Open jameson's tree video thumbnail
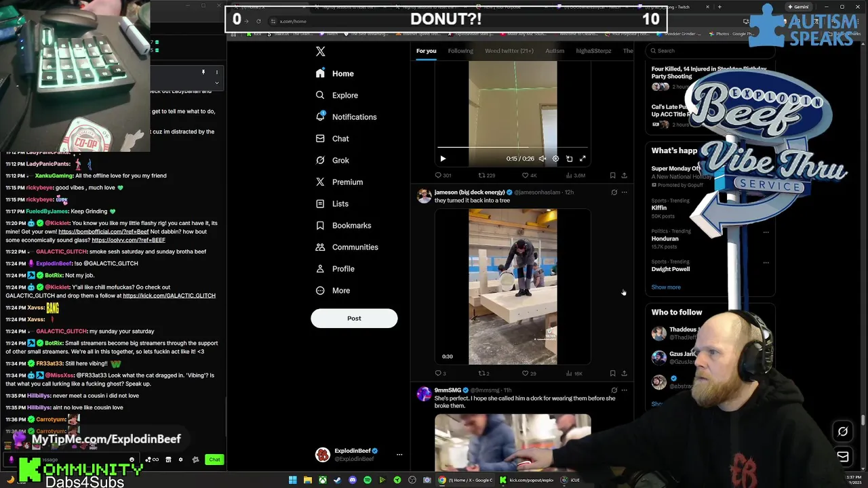This screenshot has height=488, width=868. tap(513, 287)
